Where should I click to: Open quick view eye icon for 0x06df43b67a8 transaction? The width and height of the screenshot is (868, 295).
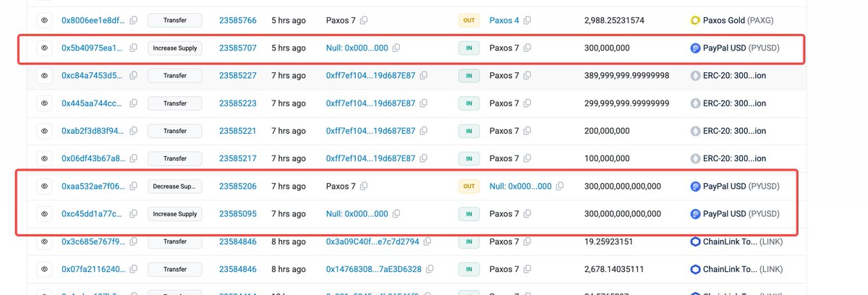point(44,158)
